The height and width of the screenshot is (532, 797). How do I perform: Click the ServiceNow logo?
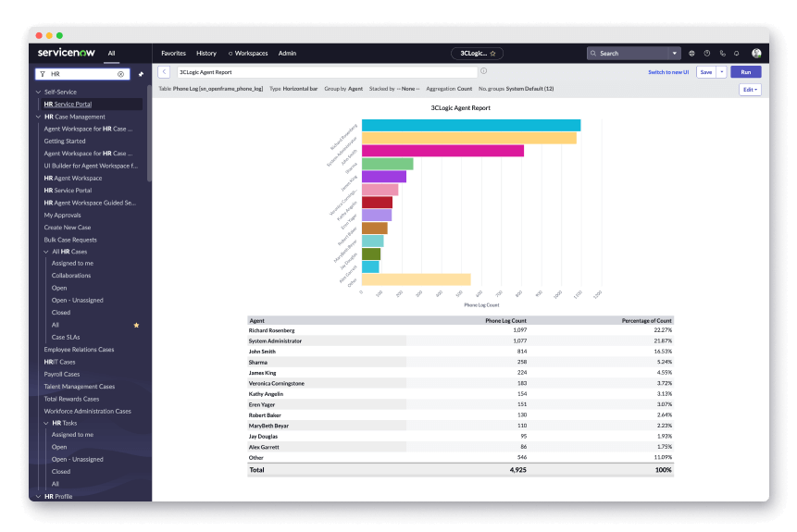pyautogui.click(x=66, y=53)
